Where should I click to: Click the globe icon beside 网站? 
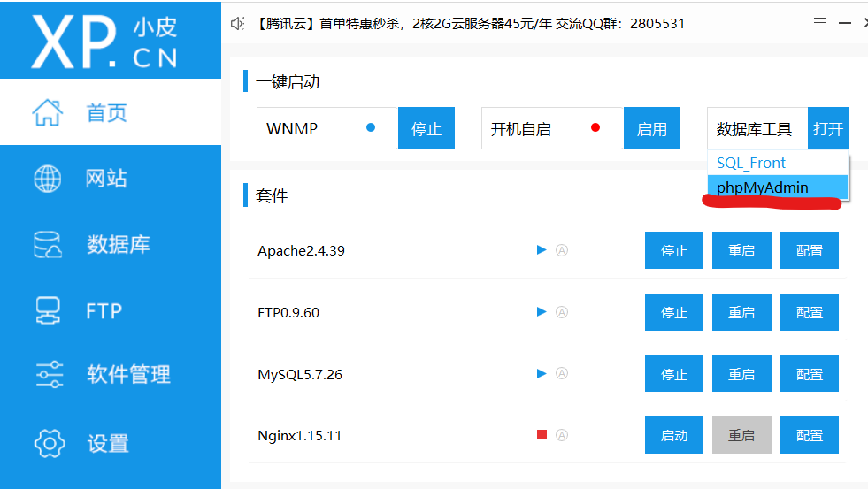coord(48,179)
